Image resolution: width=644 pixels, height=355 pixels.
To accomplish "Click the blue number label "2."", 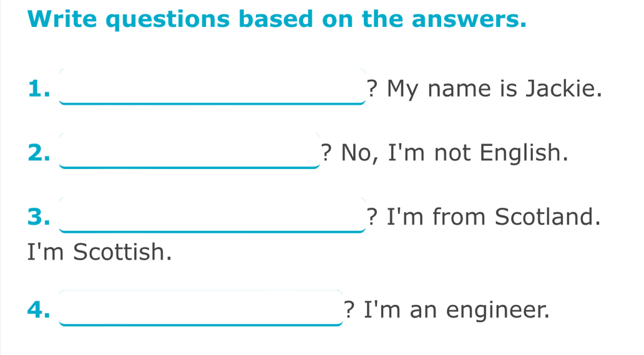I will click(39, 152).
